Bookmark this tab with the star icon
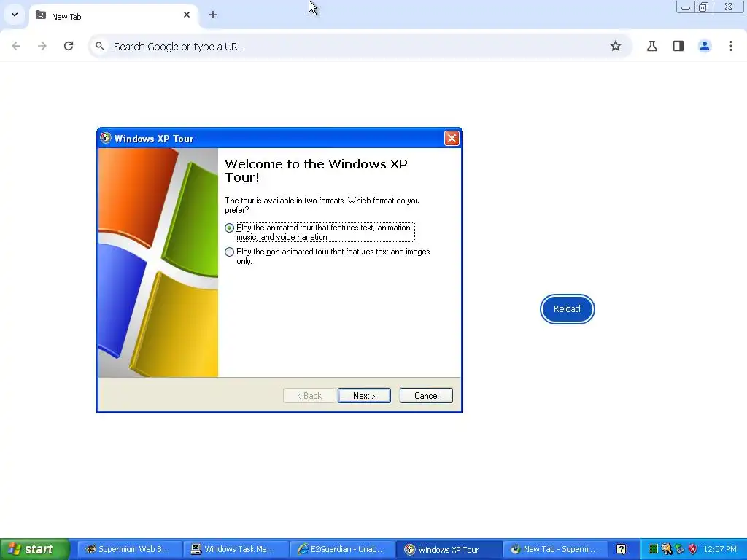The width and height of the screenshot is (747, 560). [x=616, y=46]
